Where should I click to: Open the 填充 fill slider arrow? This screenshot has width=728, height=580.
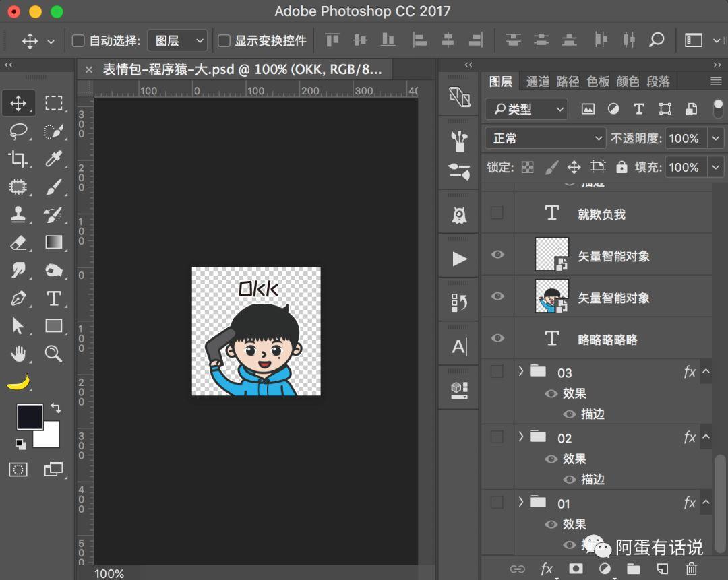715,167
